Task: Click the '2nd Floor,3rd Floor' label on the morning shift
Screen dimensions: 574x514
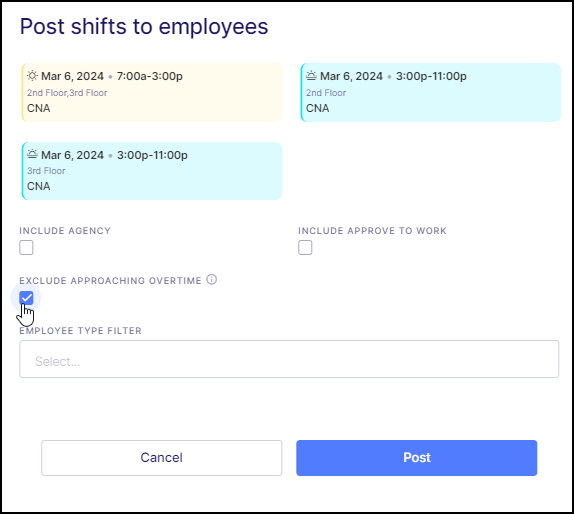Action: click(x=67, y=93)
